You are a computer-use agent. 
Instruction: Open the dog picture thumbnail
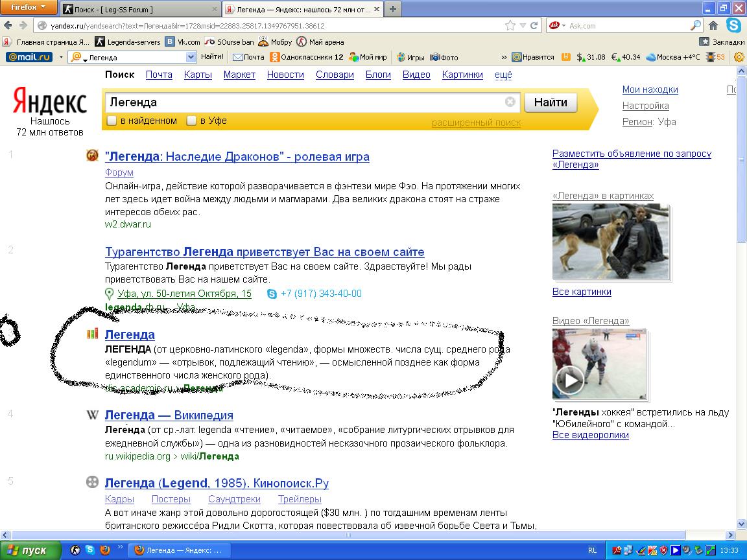click(610, 241)
